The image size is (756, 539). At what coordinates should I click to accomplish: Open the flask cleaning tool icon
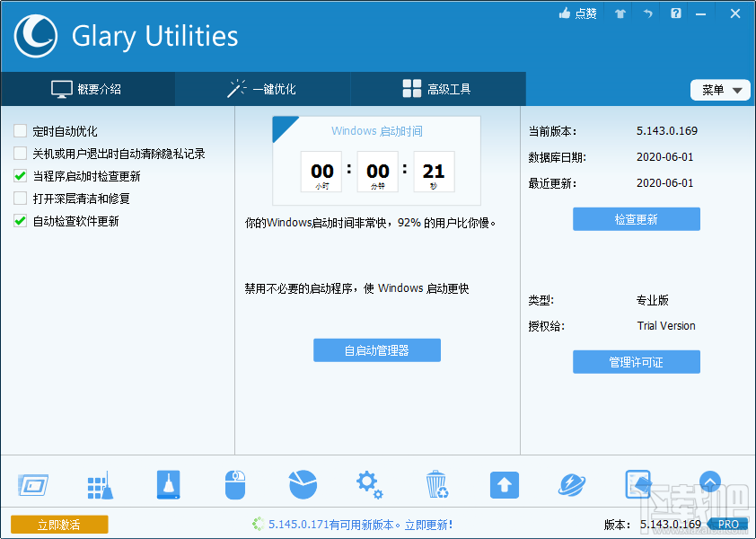(x=167, y=484)
